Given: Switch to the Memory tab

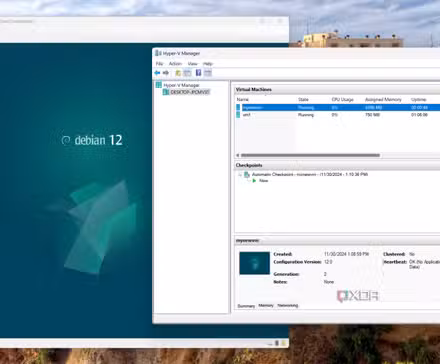Looking at the screenshot, I should coord(266,305).
